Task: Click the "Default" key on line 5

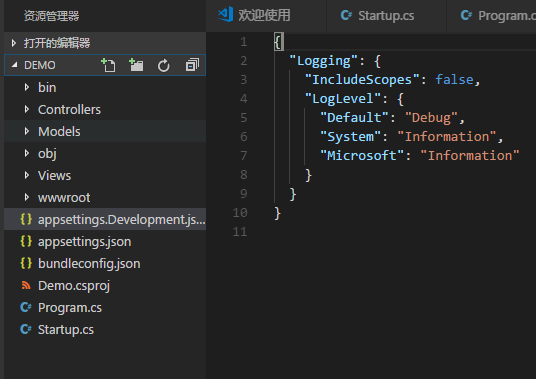Action: (354, 118)
